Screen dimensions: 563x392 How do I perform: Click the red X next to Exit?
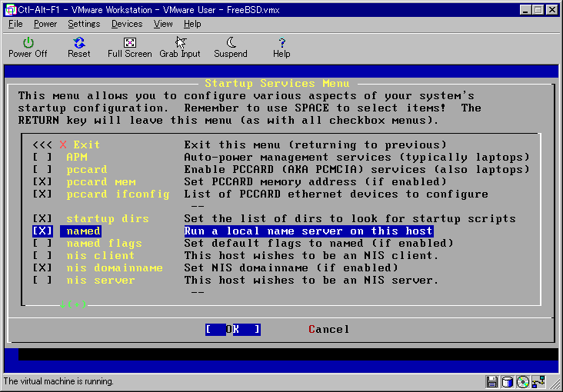[63, 145]
